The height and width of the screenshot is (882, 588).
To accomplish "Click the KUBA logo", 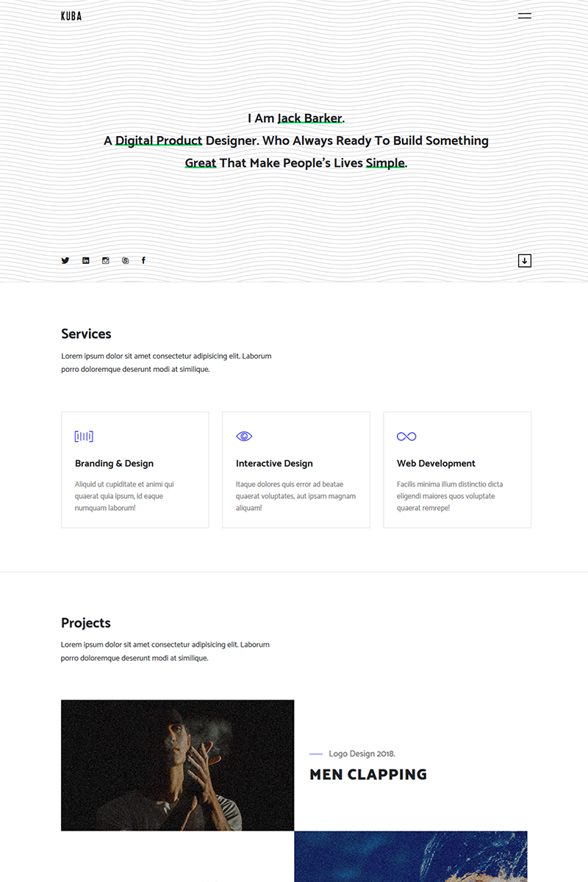I will point(71,15).
